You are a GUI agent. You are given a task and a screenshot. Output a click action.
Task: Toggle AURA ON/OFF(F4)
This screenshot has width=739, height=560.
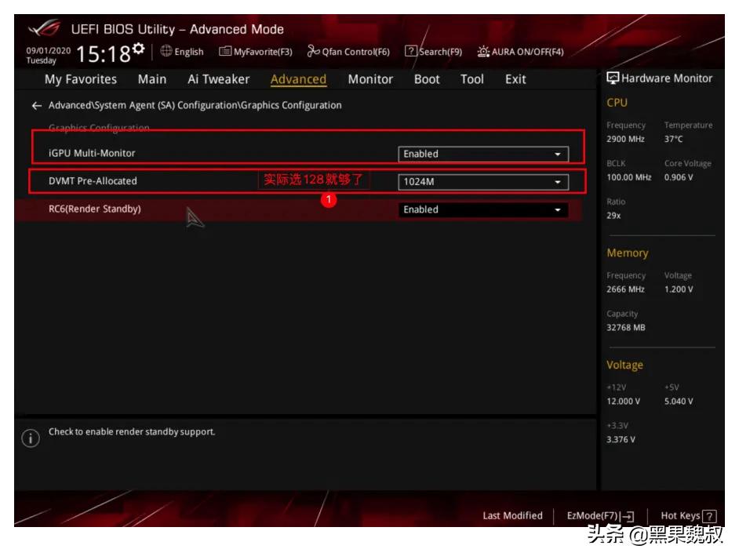tap(520, 52)
